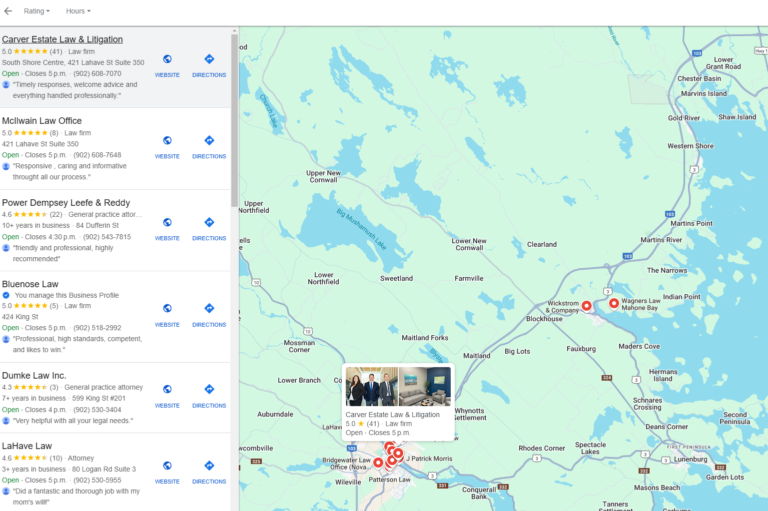768x511 pixels.
Task: Click the Chester Basin map label
Action: [x=699, y=78]
